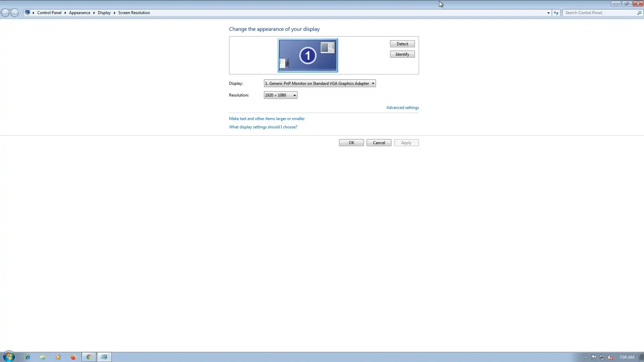Open Firefox from the taskbar

(73, 357)
